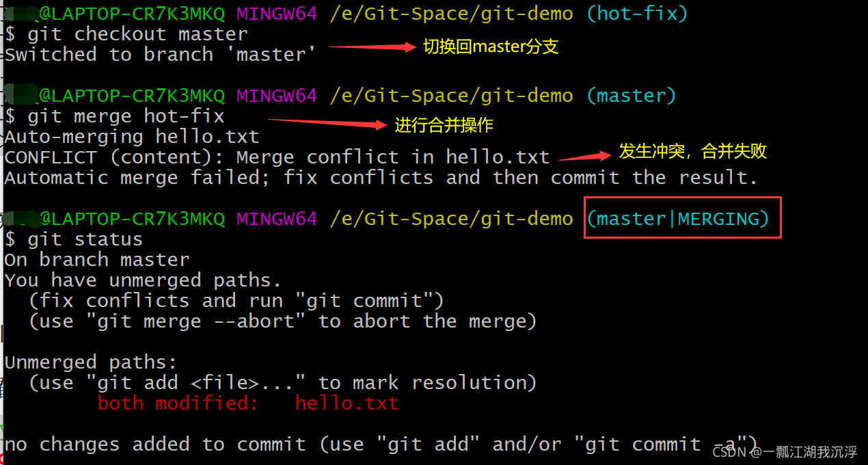Select the "On branch master" line
This screenshot has width=868, height=465.
click(97, 260)
